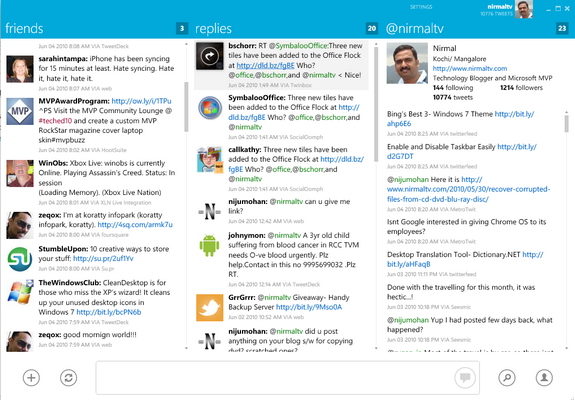Screen dimensions: 575x400
Task: Click the @nirmaltv column scrollbar thumb
Action: click(566, 123)
